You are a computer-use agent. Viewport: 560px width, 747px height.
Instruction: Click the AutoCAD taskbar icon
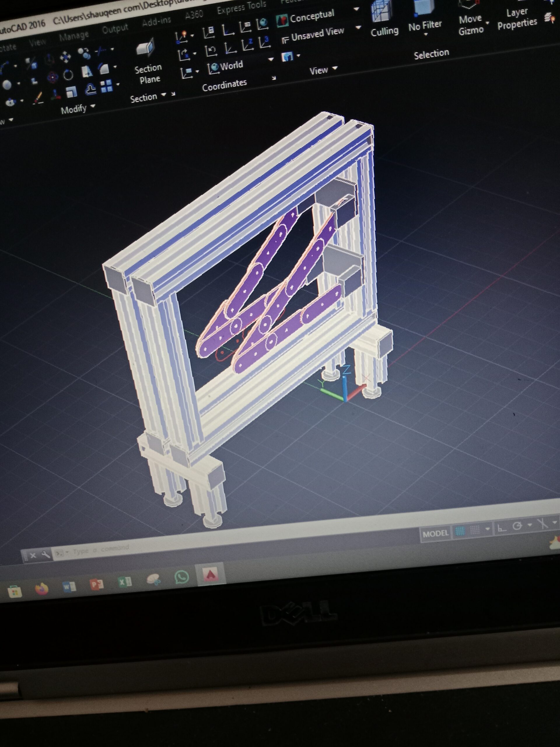coord(210,574)
